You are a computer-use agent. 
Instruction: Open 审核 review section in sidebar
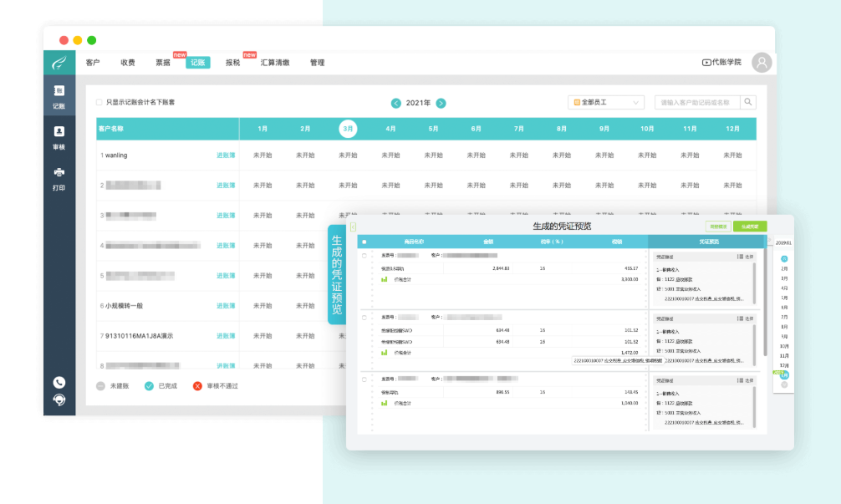pyautogui.click(x=59, y=137)
